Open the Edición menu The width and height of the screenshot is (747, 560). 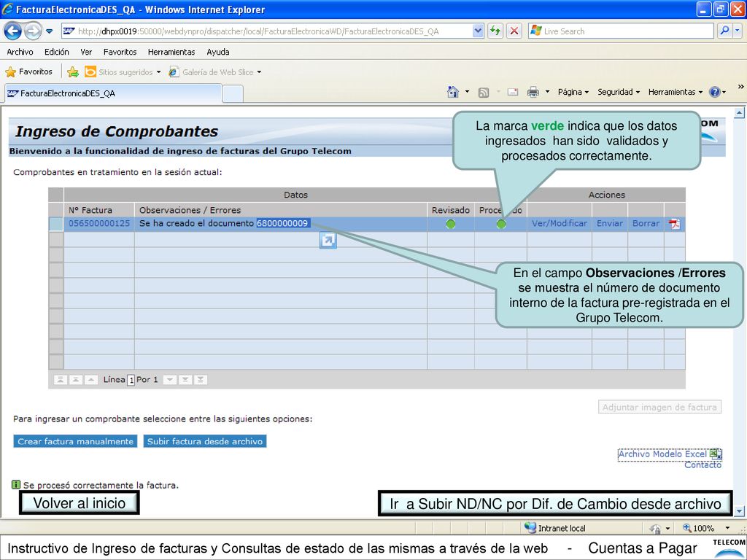click(x=57, y=52)
